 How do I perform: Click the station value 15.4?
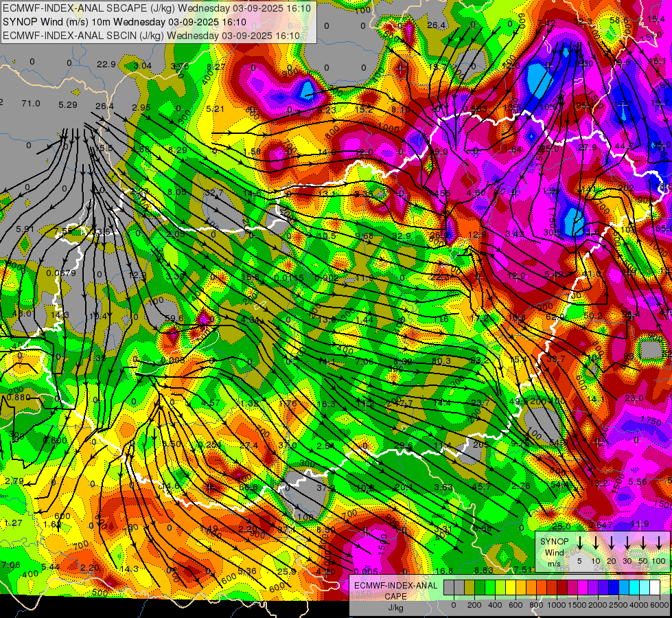656,19
